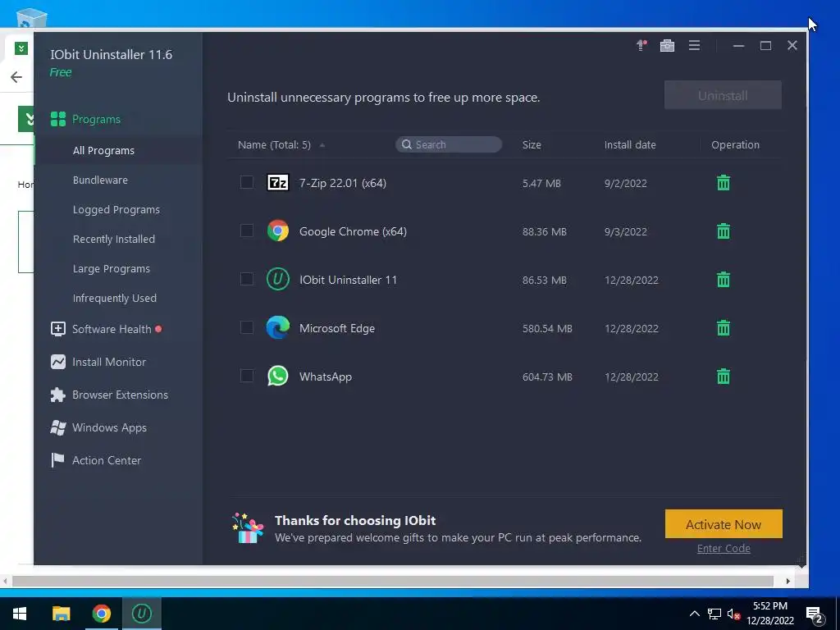Click the 580.54 MB size value

[547, 328]
